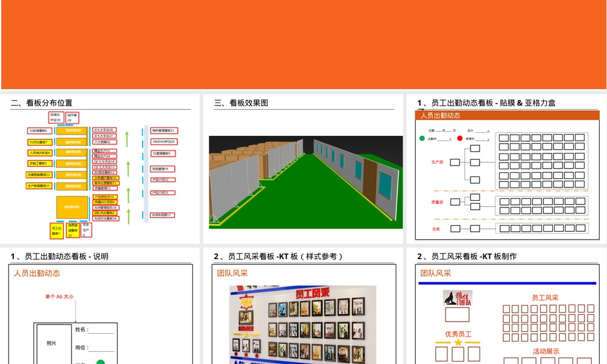Click the large 成品暂存区 orange block
This screenshot has height=364, width=607.
72,207
